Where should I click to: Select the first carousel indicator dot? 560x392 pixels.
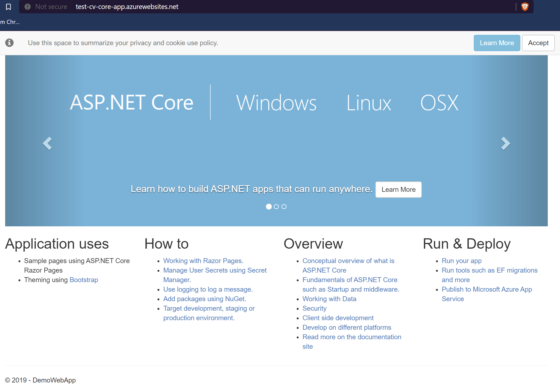click(x=269, y=207)
